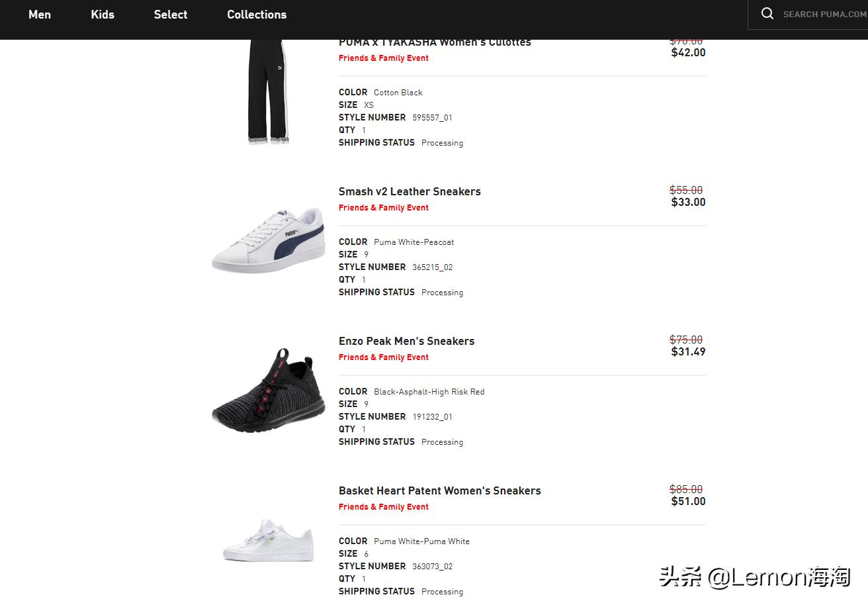Open the PUMA x TYAKASHA Women's Culottes title
Screen dimensions: 868x605
[435, 42]
